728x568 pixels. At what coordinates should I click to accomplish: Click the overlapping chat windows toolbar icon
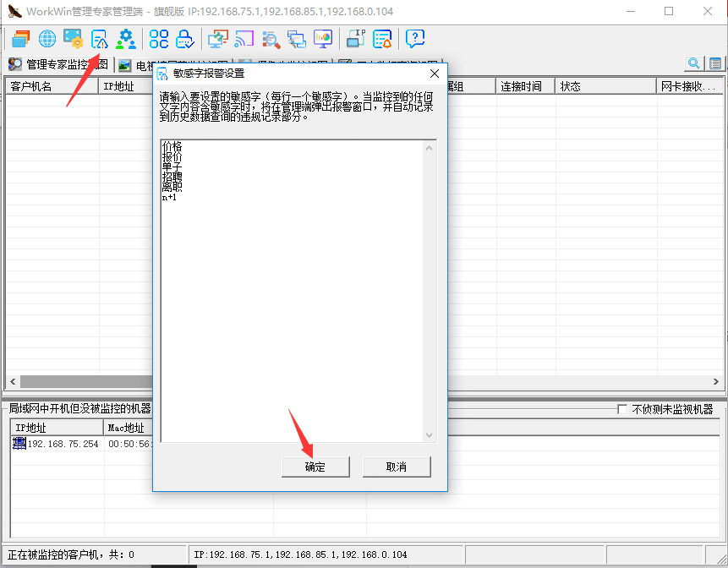[297, 40]
